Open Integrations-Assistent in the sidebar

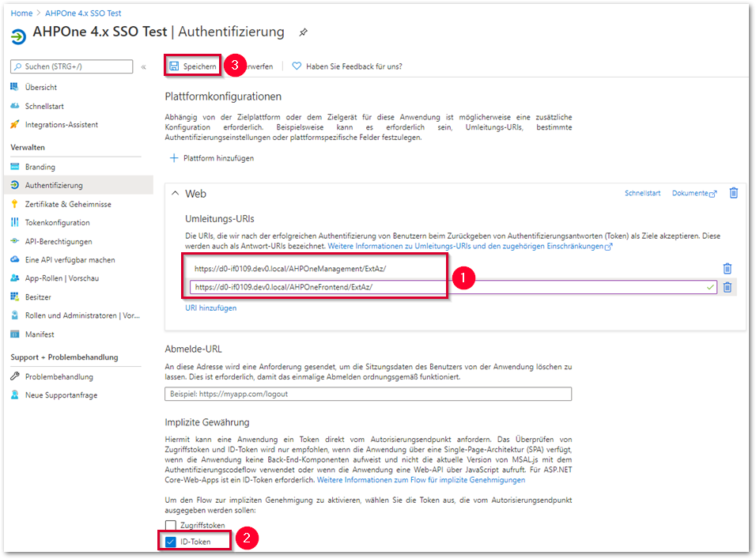[61, 125]
